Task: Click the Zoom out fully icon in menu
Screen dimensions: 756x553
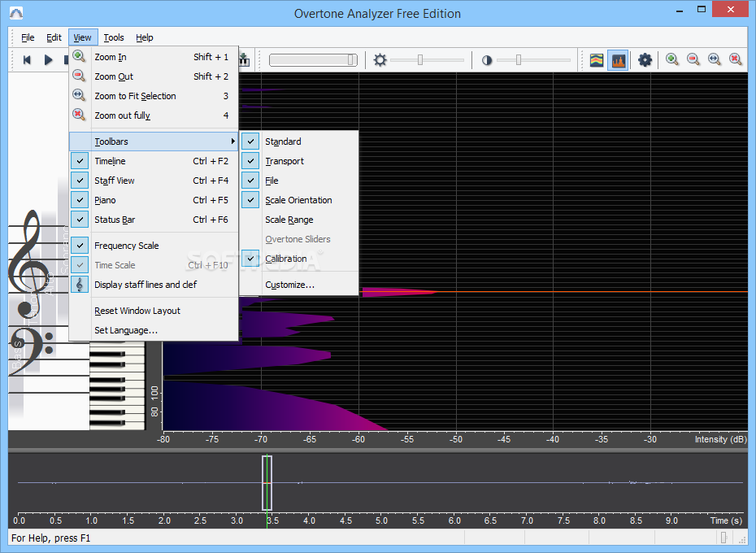Action: (x=79, y=115)
